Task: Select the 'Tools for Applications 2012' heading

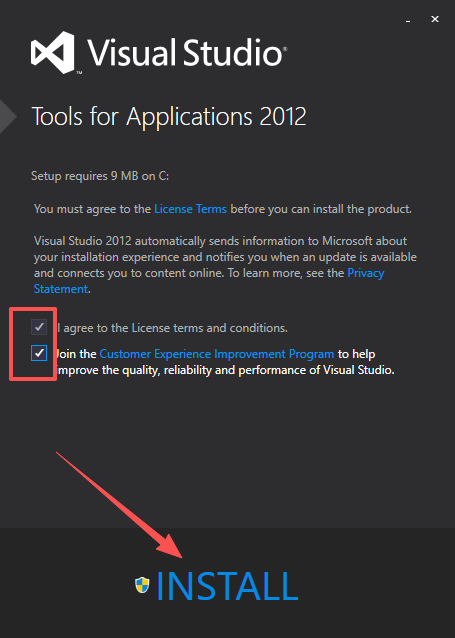Action: click(x=169, y=116)
